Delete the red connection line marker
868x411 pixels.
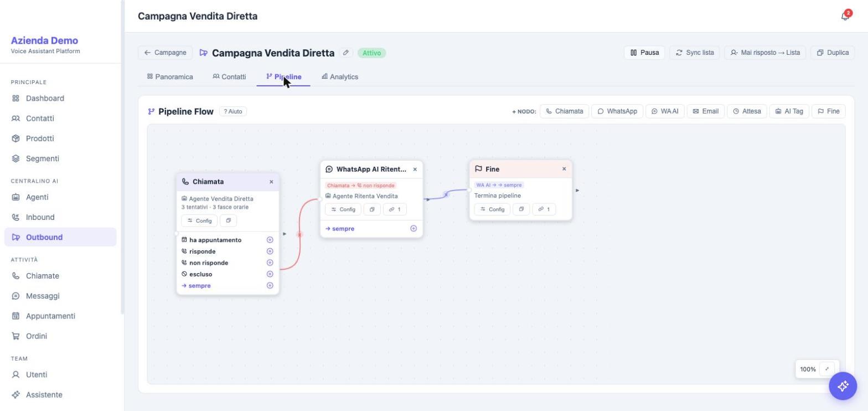[x=299, y=234]
